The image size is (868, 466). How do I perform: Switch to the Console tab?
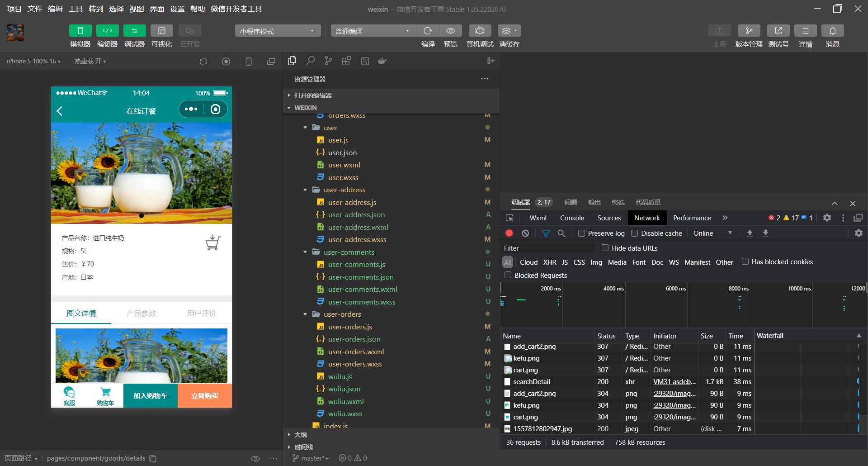[x=572, y=218]
